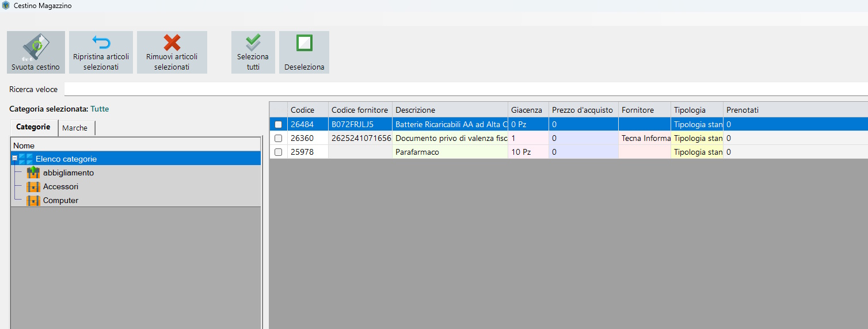Sort by the Fornitore column header

pyautogui.click(x=645, y=110)
